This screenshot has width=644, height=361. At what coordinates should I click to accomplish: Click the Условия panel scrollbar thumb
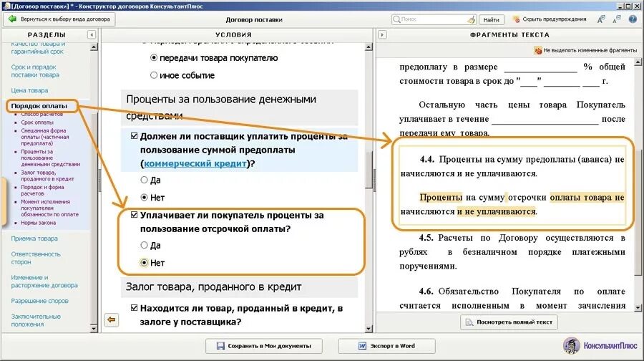pos(369,170)
